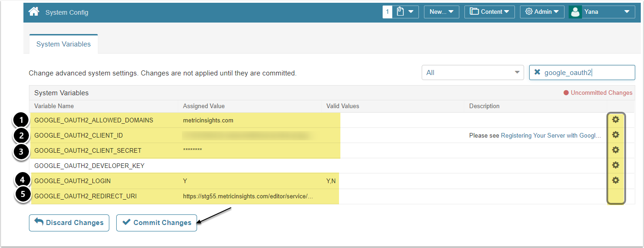
Task: Open gear settings for GOOGLE_OAUTH2_LOGIN
Action: (x=616, y=180)
